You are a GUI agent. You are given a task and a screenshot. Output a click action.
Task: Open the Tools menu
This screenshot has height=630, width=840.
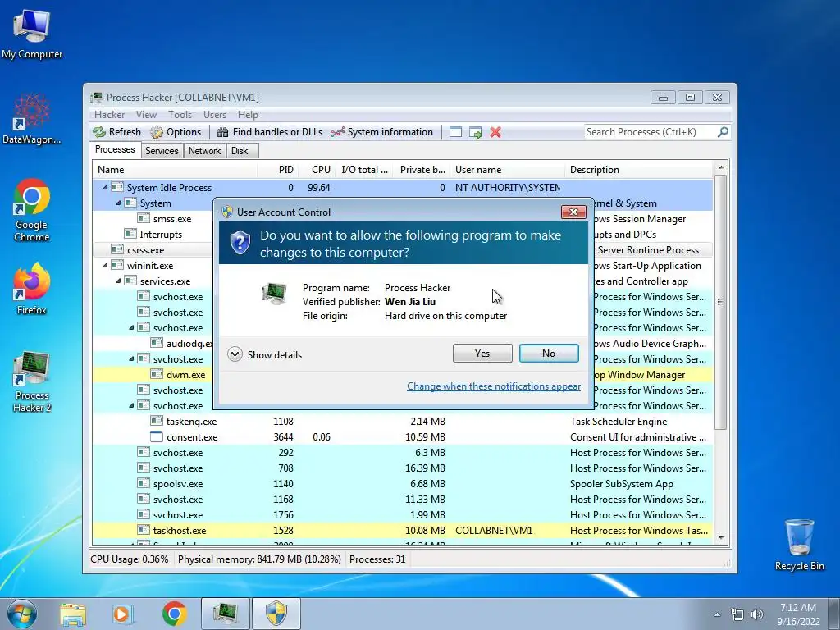(180, 115)
